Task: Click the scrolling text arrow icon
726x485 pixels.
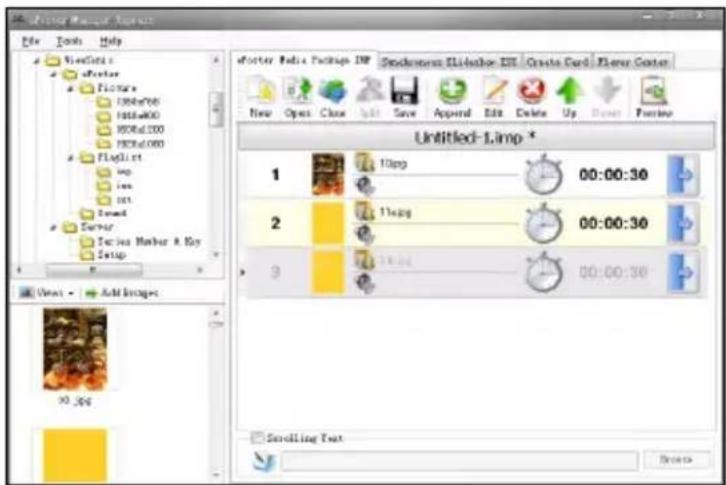Action: 264,461
